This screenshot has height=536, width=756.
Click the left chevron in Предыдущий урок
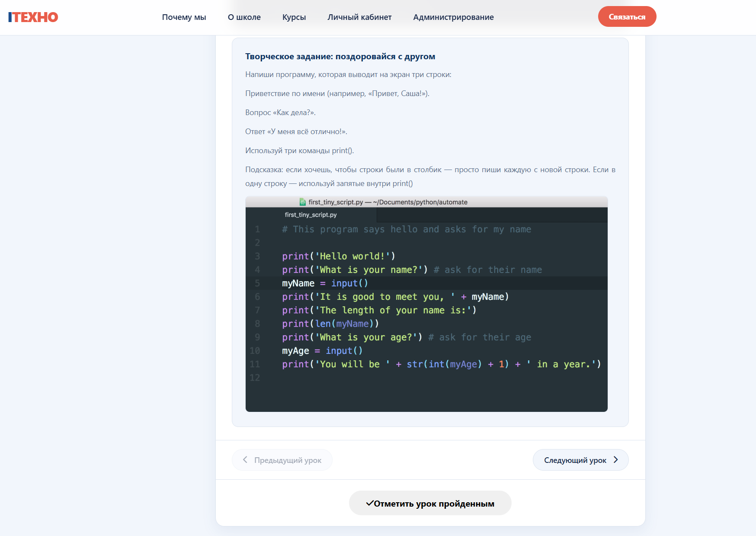pos(245,459)
